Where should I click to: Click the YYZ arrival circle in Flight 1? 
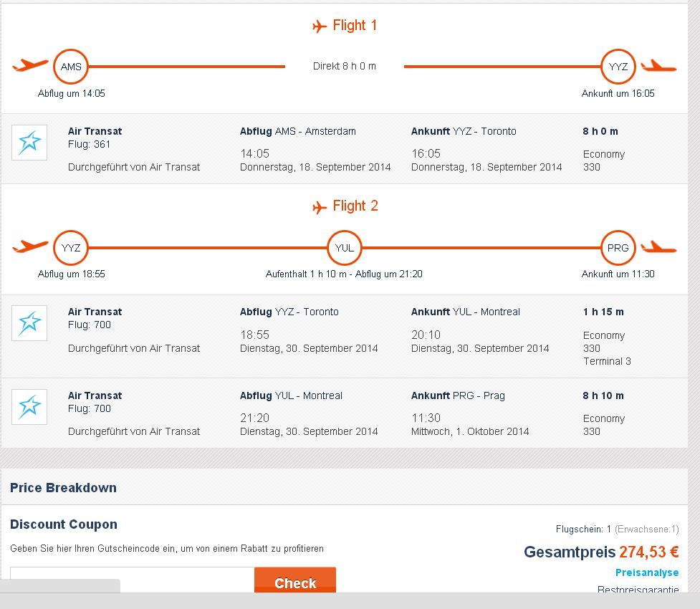[x=618, y=67]
